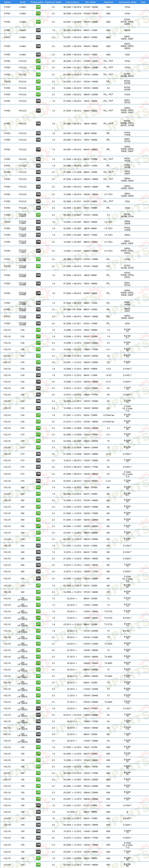Image resolution: width=149 pixels, height=868 pixels.
Task: Click ON icon in Volvo C30 1.6 D2 row
Action: pos(38,375)
